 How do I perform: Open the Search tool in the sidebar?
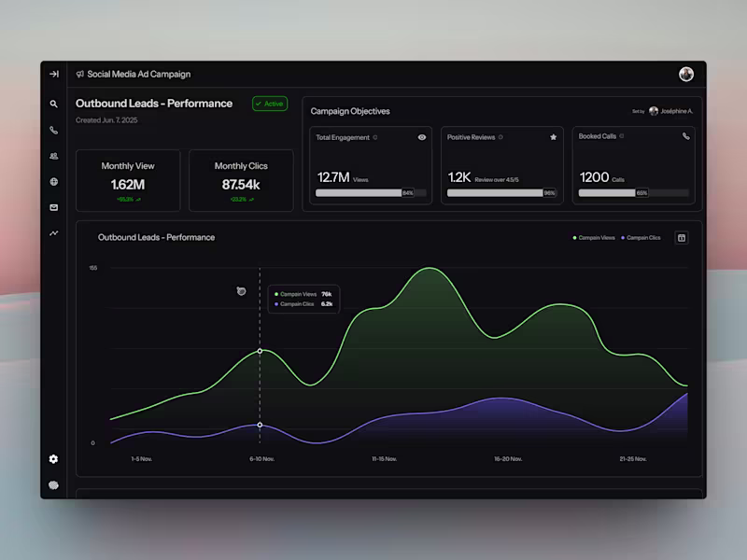point(53,105)
